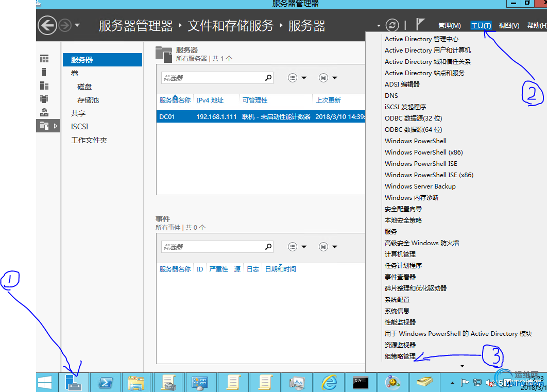547x392 pixels.
Task: Sort events by 日期和时间 column
Action: [281, 269]
